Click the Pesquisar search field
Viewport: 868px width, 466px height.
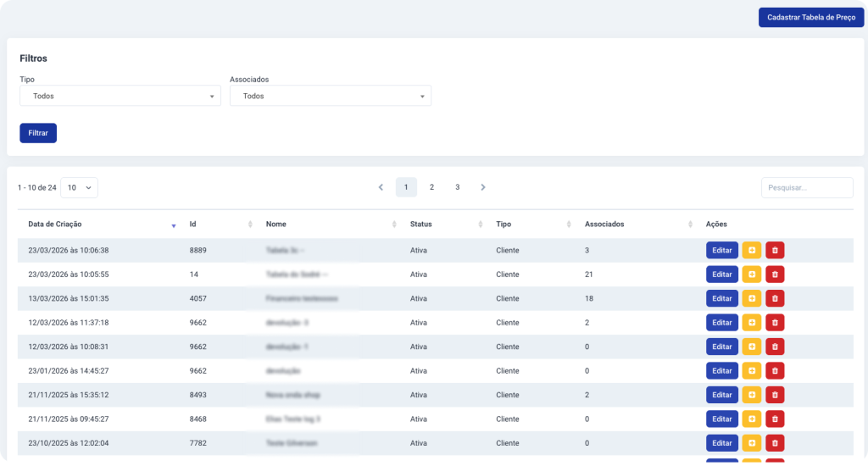point(806,187)
